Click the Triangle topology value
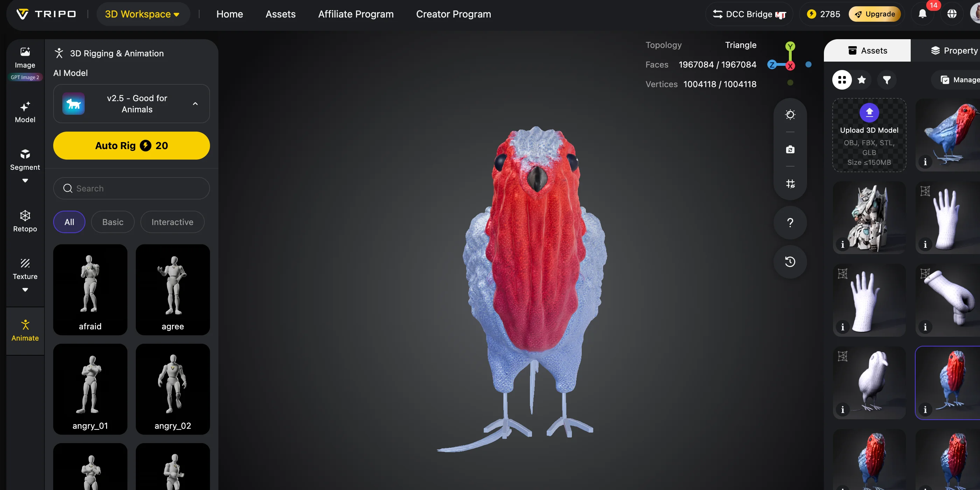This screenshot has height=490, width=980. click(x=740, y=45)
